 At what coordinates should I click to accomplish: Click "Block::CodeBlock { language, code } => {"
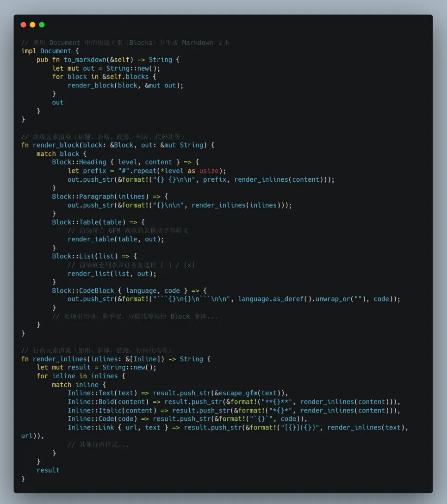tap(129, 291)
